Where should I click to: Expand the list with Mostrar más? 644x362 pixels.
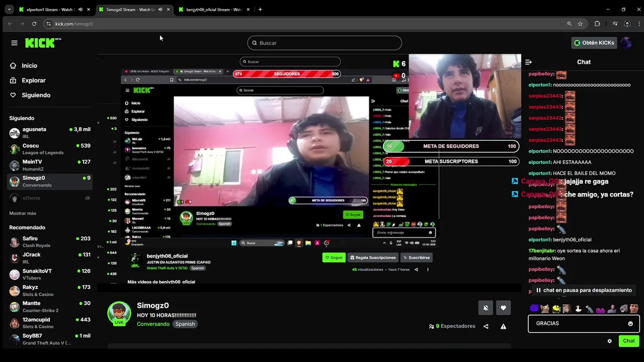(x=23, y=213)
